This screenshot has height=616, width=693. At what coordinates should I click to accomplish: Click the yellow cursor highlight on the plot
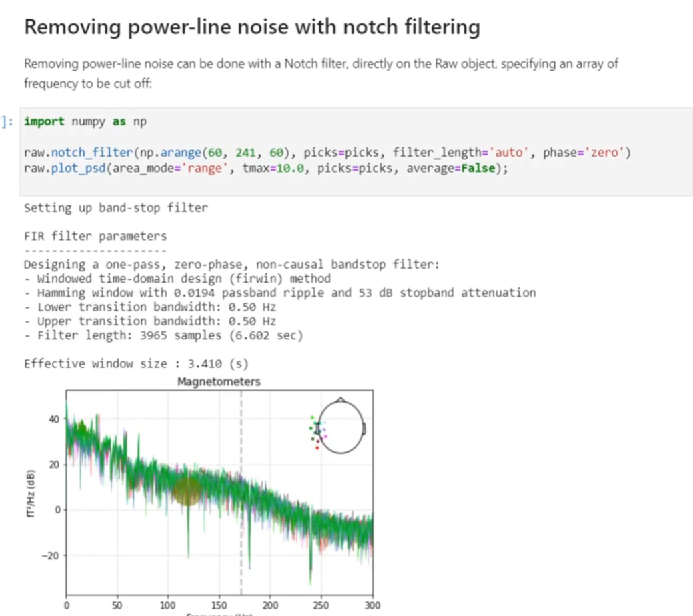coord(187,491)
